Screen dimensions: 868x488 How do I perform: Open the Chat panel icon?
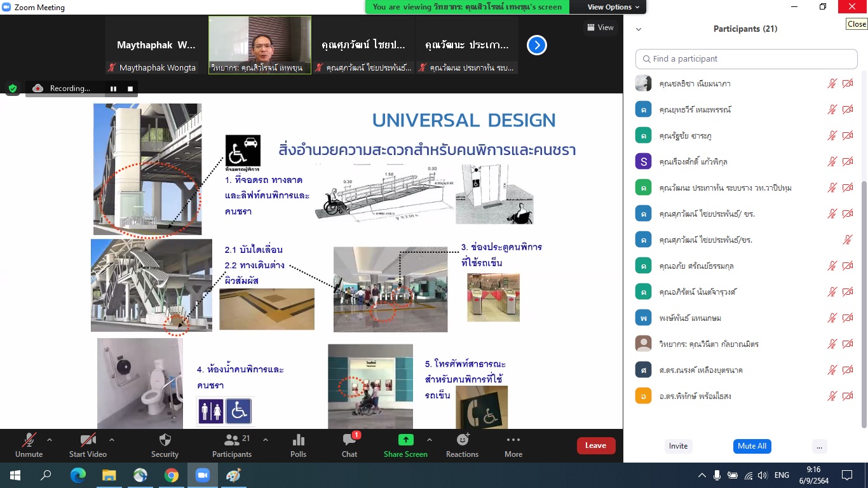tap(349, 440)
